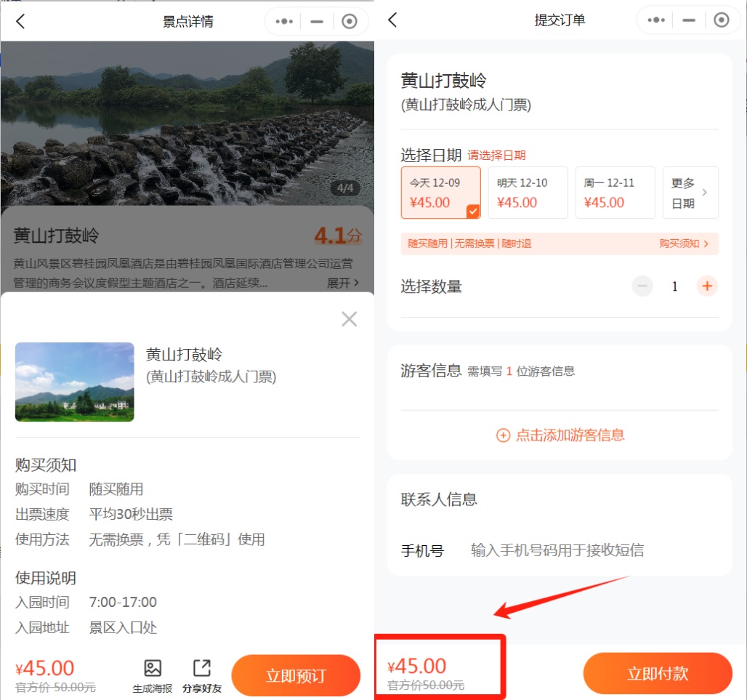Select date 周一 12-11 ¥45.00
Screen dimensions: 747x700
[x=615, y=193]
